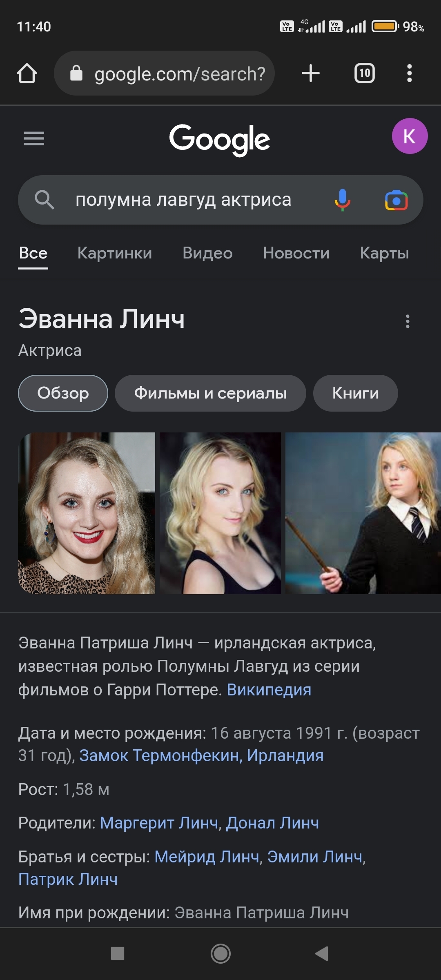Follow the Замок Термонфекин, Ирландия link
441x980 pixels.
click(201, 755)
